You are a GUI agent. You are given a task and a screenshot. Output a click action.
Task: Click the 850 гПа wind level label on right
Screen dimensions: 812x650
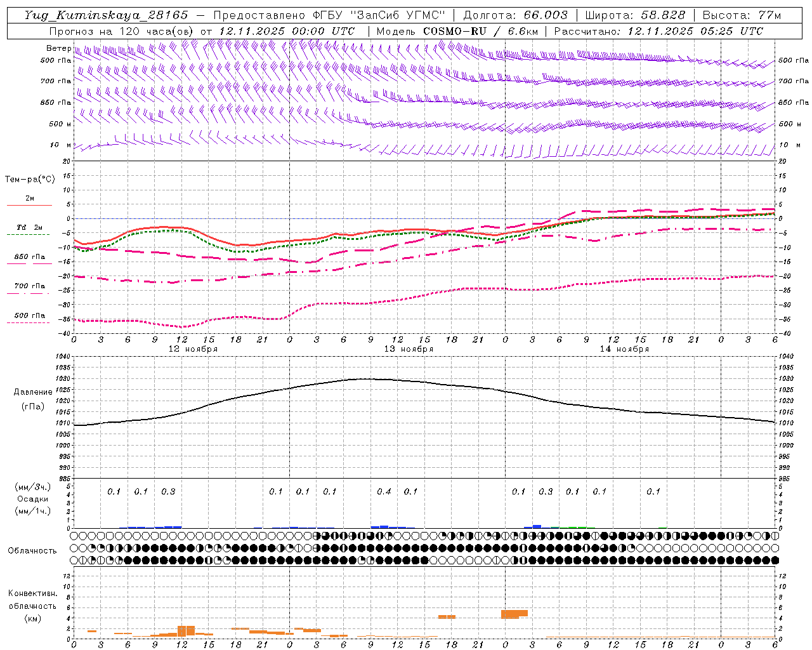tap(794, 102)
